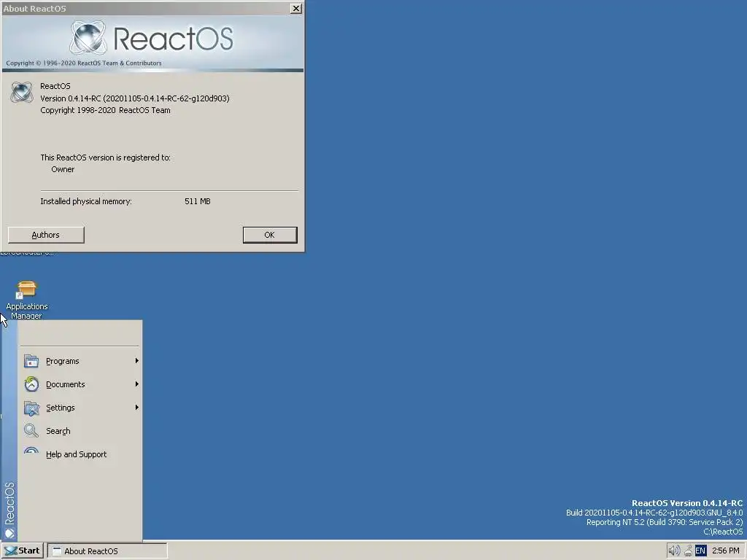The image size is (747, 560).
Task: Click the ReactOS logo icon in About dialog
Action: (22, 93)
